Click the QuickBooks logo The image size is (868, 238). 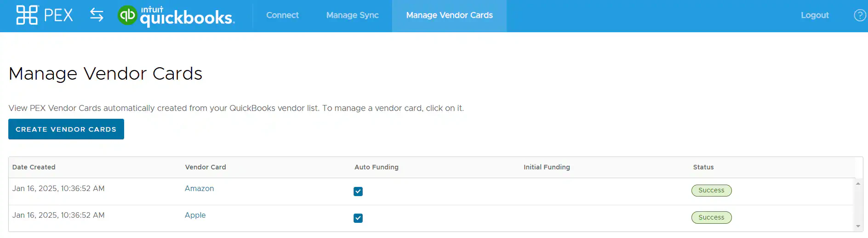tap(176, 16)
